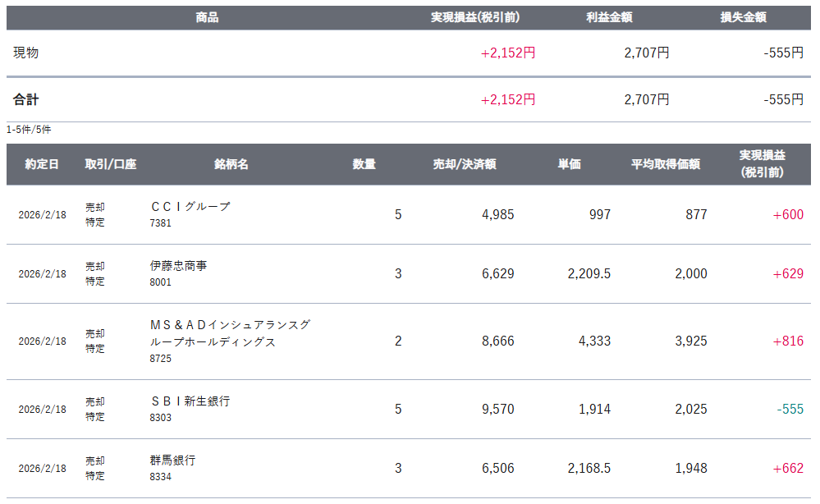Click the 利益金額 header in summary table
The height and width of the screenshot is (504, 820).
click(609, 17)
